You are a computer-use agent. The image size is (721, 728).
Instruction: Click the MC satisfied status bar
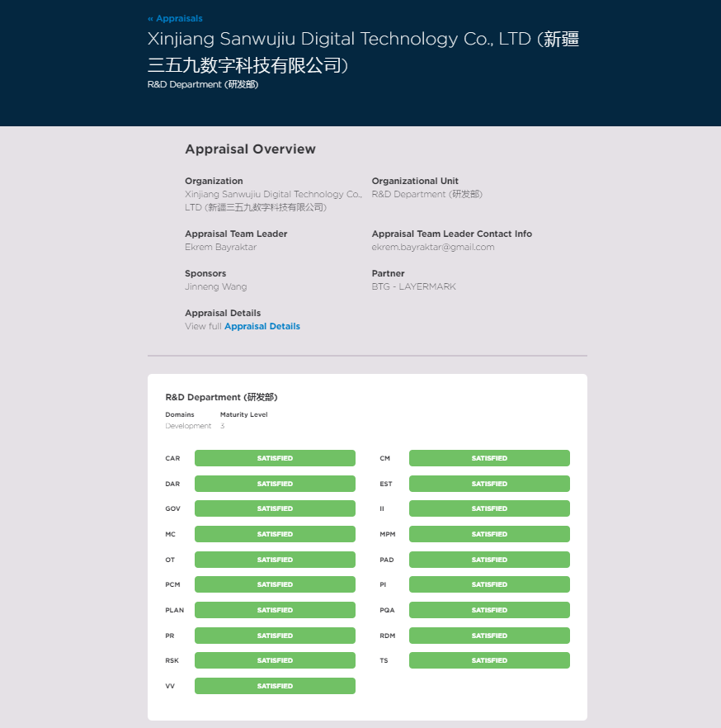pos(275,534)
